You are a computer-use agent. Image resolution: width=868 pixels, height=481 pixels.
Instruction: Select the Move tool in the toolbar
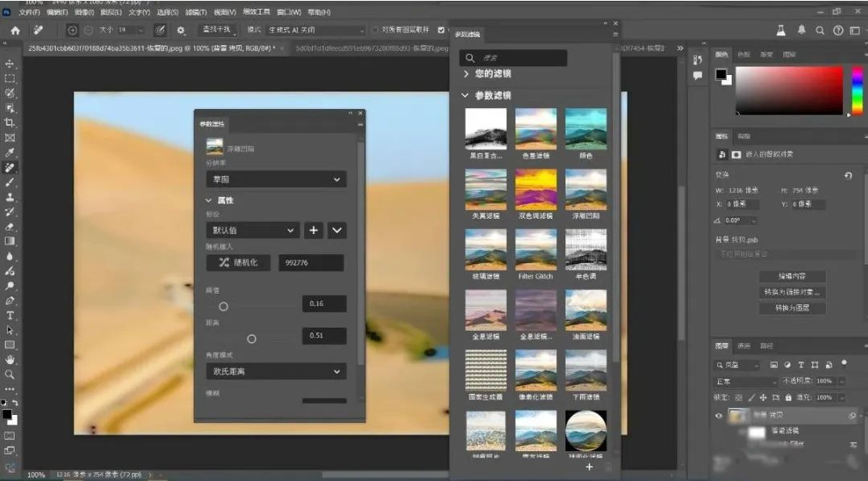pyautogui.click(x=10, y=64)
